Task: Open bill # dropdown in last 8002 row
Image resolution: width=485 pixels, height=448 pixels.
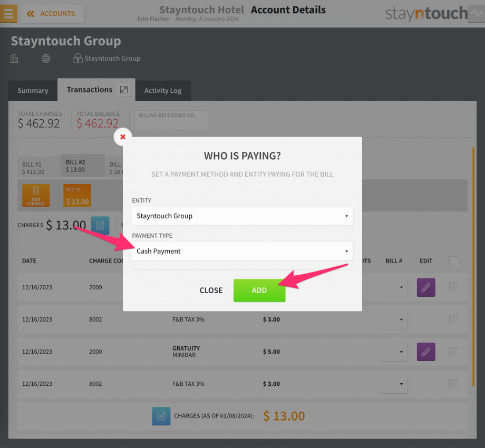Action: (x=394, y=384)
